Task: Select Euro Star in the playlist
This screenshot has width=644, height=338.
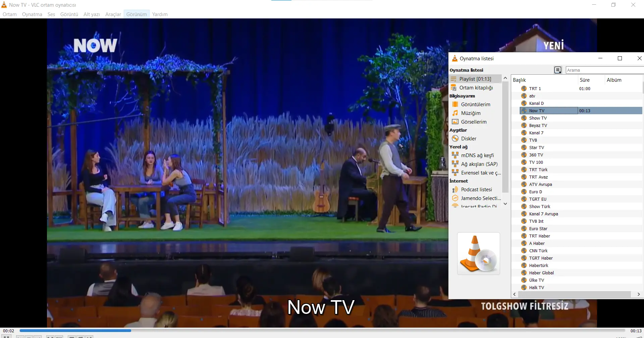Action: pos(581,228)
